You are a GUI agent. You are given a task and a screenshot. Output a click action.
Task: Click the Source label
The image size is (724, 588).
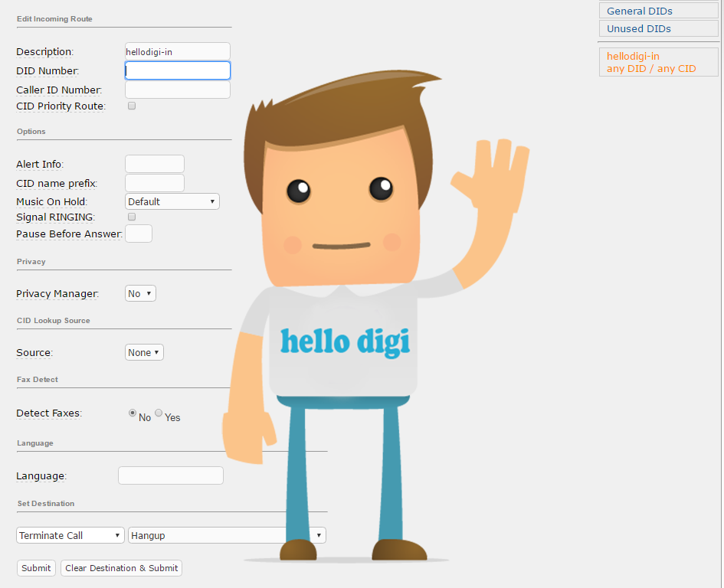point(34,353)
